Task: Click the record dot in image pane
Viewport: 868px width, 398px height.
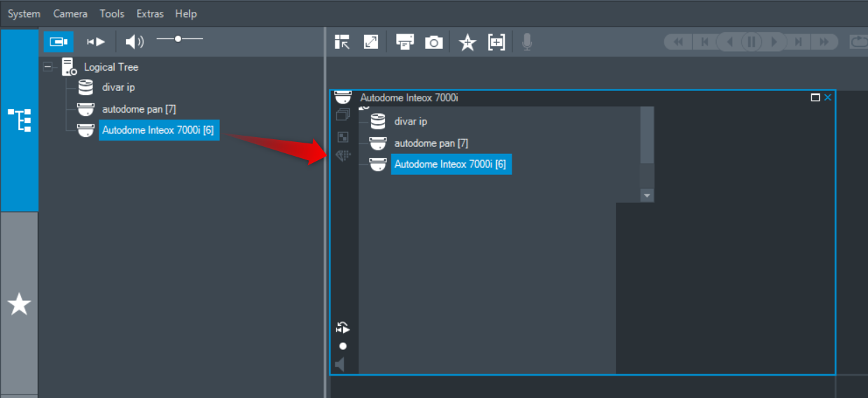Action: click(x=342, y=346)
